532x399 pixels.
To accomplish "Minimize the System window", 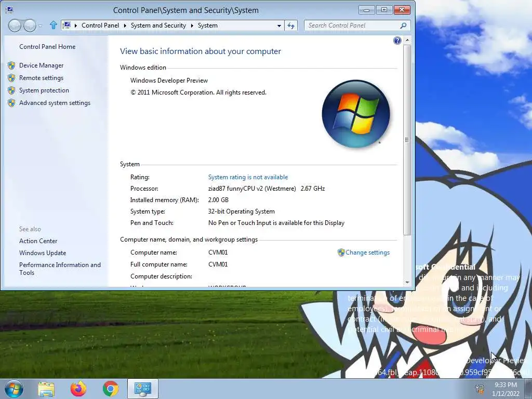I will coord(366,10).
